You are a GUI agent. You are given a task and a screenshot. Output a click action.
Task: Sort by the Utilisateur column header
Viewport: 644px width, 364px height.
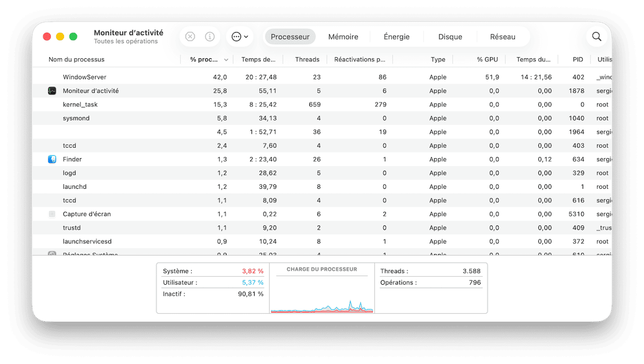[x=604, y=59]
